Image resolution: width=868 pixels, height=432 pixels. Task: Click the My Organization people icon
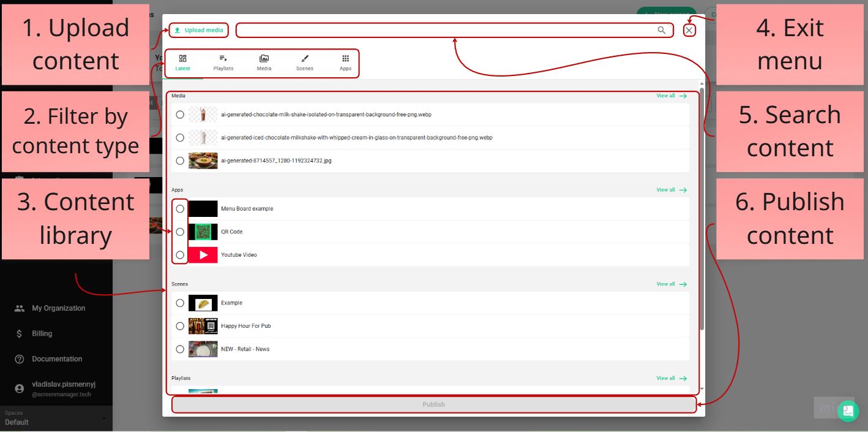click(20, 308)
